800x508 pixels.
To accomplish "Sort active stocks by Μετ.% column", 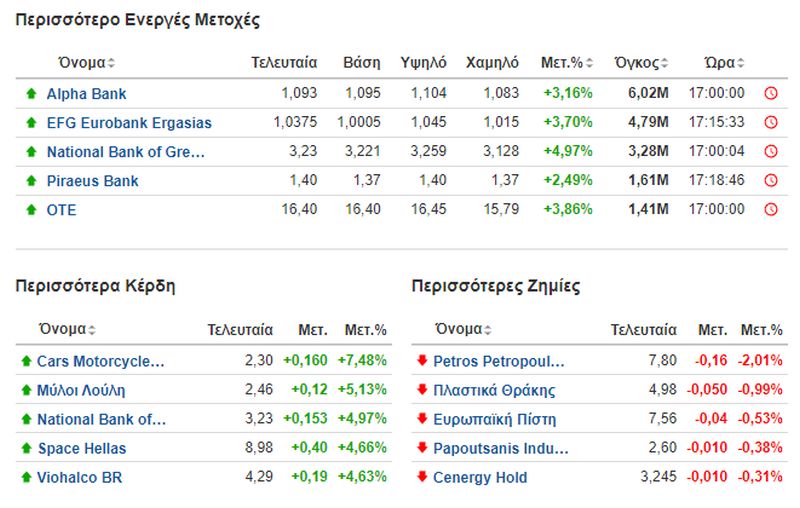I will (x=567, y=63).
